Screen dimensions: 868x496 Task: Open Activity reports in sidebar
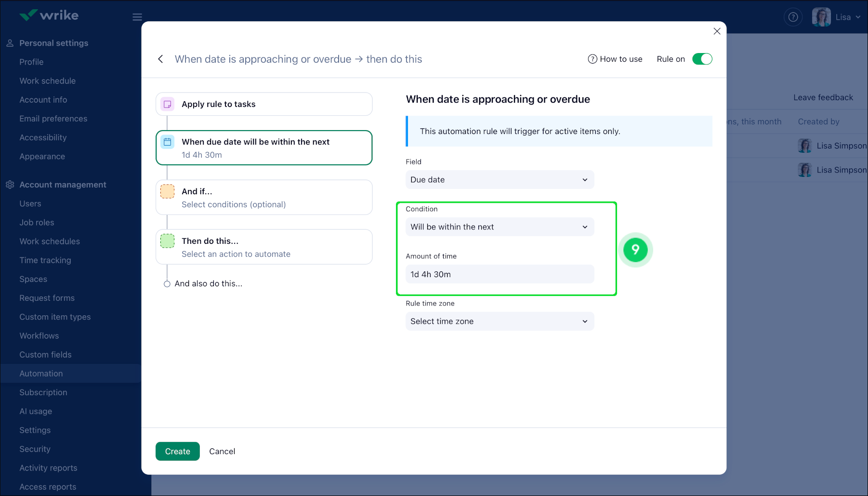48,468
